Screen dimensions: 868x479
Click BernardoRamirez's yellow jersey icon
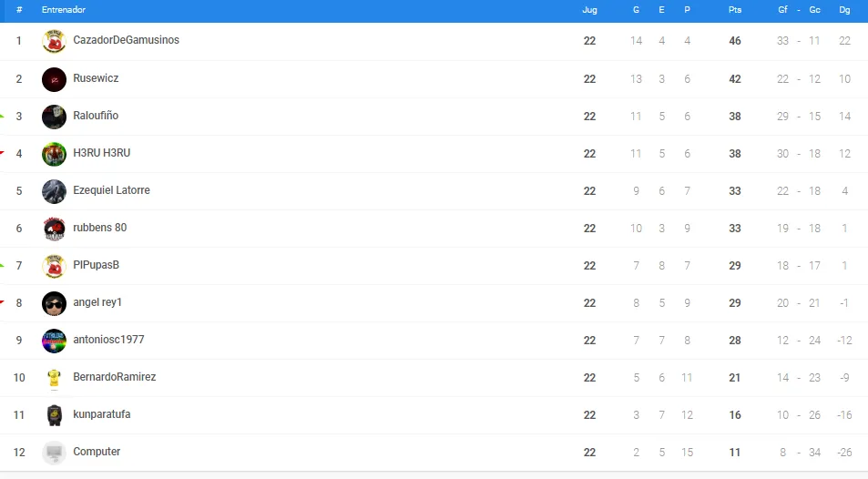[x=54, y=378]
